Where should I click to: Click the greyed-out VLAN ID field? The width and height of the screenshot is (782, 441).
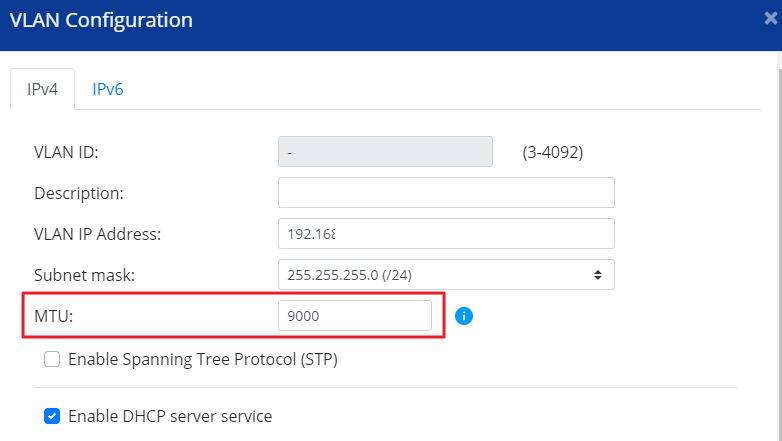tap(385, 152)
